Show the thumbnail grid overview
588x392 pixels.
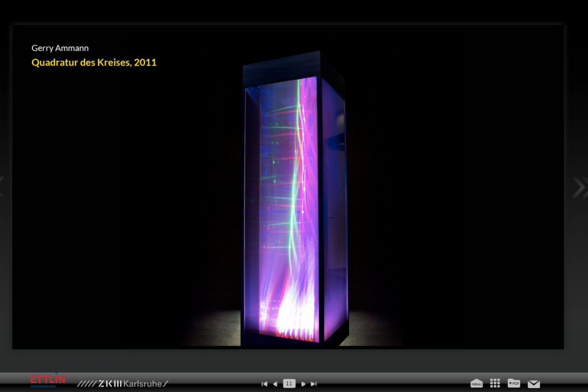495,383
